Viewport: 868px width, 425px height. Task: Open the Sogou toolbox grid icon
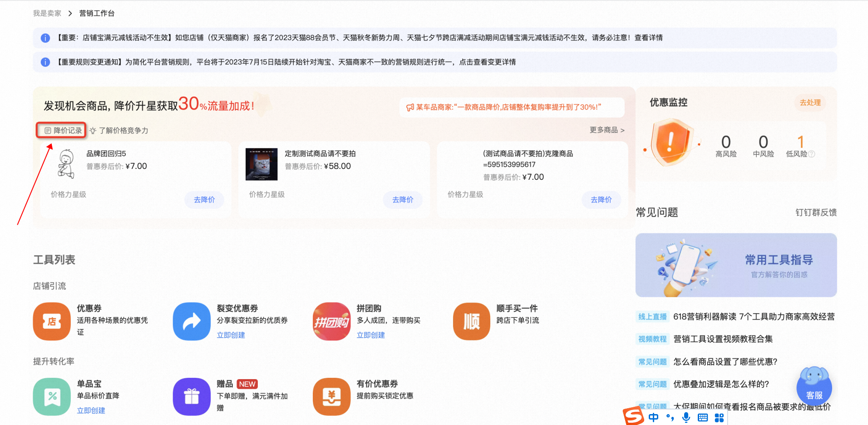click(719, 418)
